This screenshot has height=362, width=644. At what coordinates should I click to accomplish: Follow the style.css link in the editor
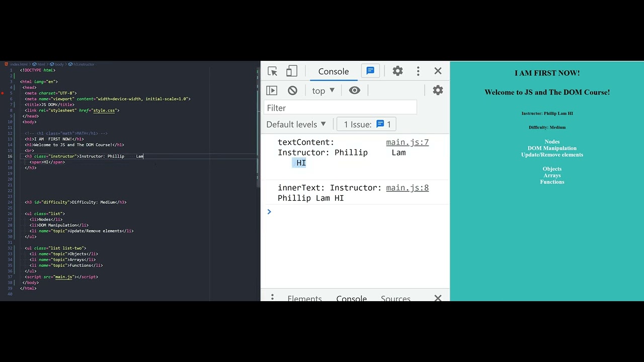(104, 110)
